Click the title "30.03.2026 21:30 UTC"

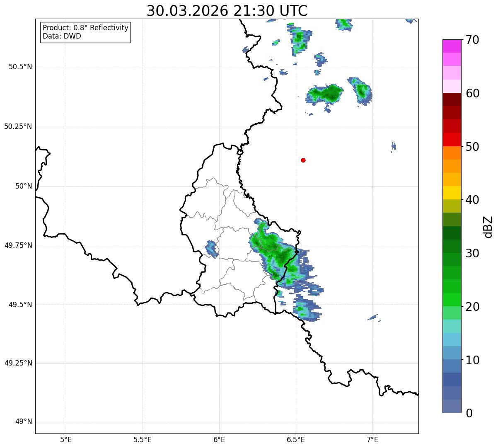(227, 11)
